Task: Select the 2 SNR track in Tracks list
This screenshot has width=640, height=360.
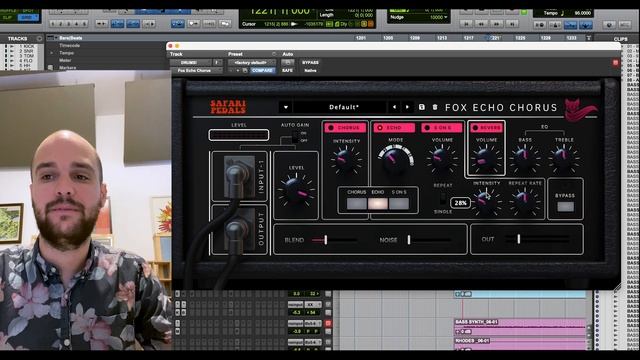Action: 27,51
